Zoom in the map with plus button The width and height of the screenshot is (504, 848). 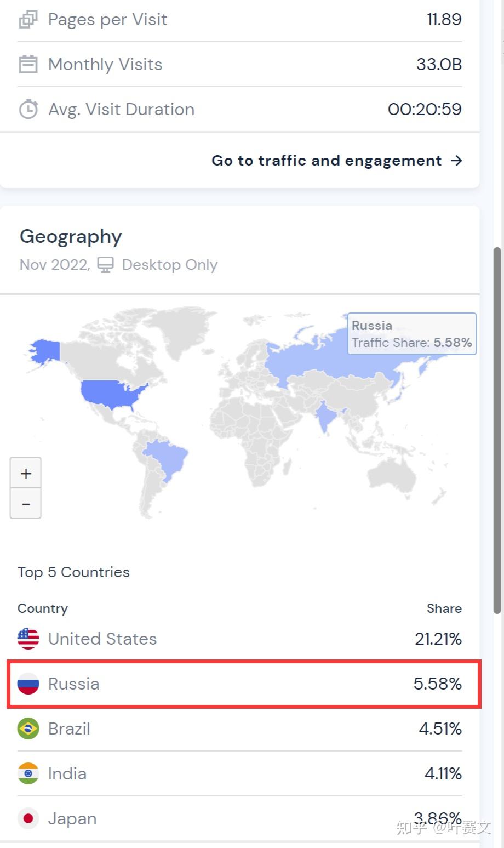[26, 473]
